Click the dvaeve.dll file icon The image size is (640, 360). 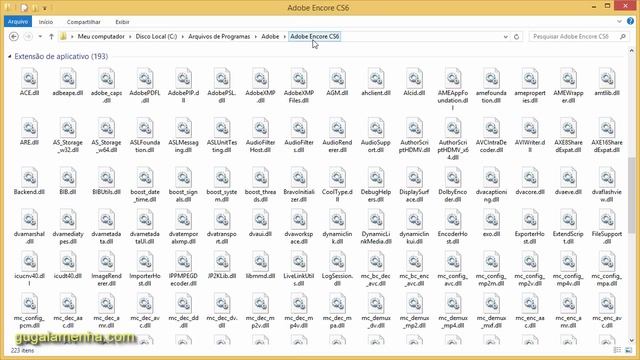coord(568,177)
